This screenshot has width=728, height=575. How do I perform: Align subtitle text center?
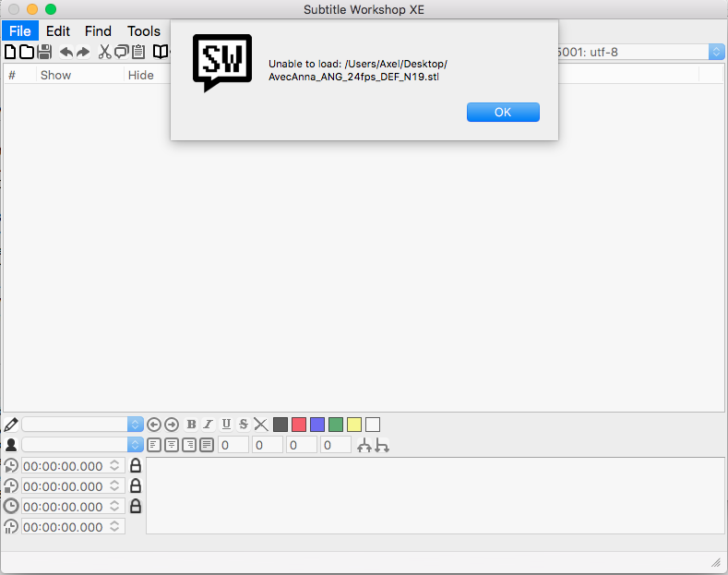172,446
